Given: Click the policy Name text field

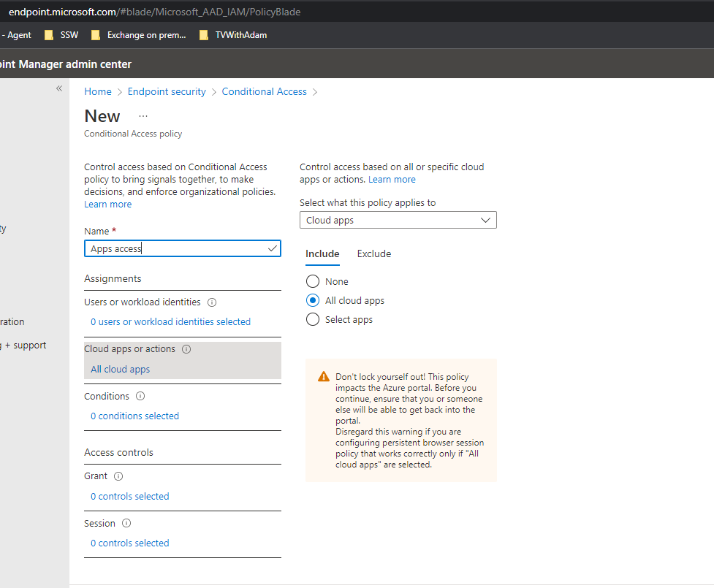Looking at the screenshot, I should point(175,249).
